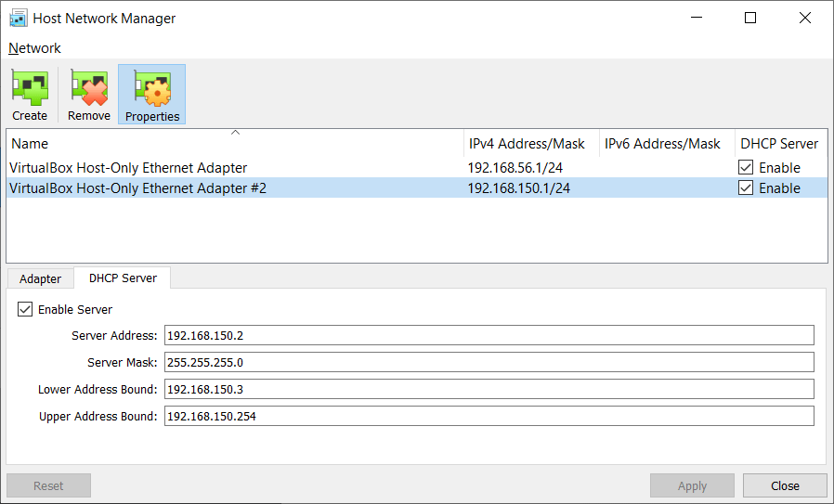The width and height of the screenshot is (834, 504).
Task: Click the IPv6 Address/Mask column header
Action: click(662, 144)
